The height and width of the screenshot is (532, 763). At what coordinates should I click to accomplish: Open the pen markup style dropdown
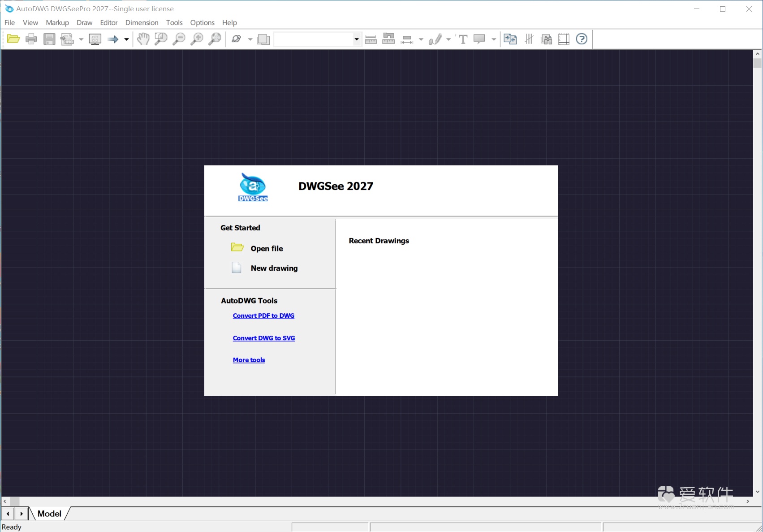point(449,39)
